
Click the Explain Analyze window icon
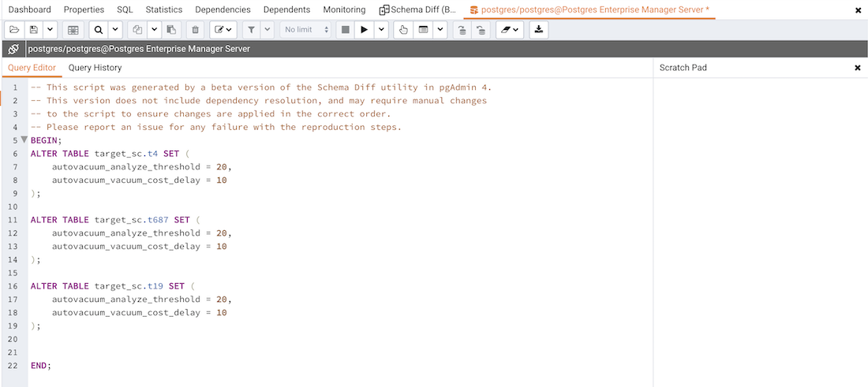coord(424,30)
